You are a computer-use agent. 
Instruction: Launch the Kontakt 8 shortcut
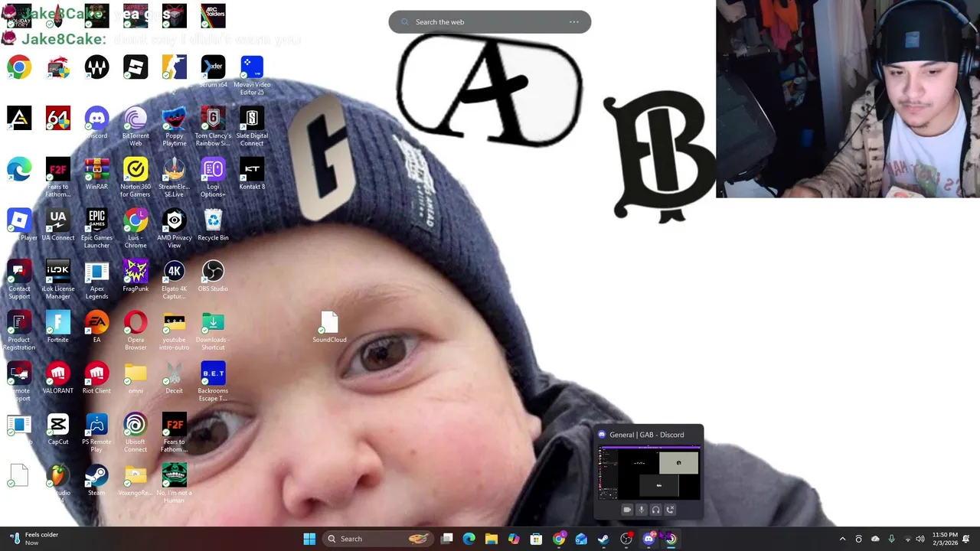click(x=252, y=174)
